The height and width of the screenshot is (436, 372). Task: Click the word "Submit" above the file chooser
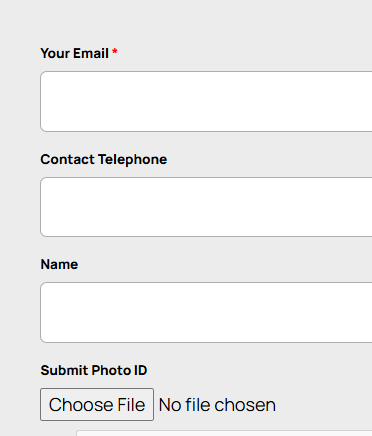(64, 370)
